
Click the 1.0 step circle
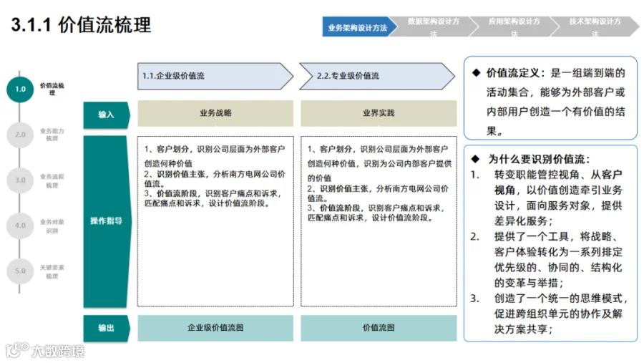coord(20,89)
